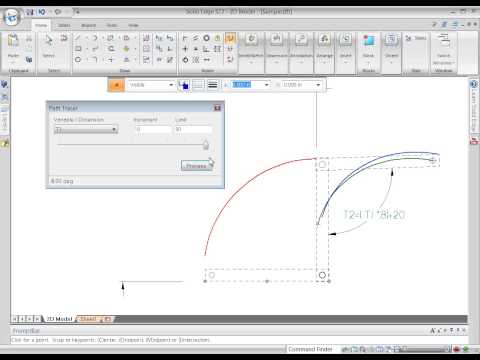Click the line color icon in command bar
The width and height of the screenshot is (480, 360).
point(183,85)
